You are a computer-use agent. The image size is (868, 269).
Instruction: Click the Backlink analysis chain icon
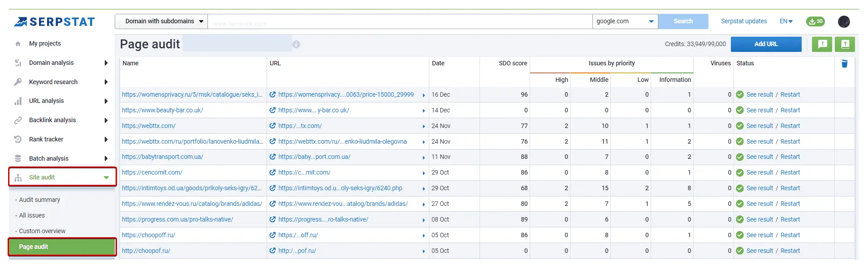point(18,120)
